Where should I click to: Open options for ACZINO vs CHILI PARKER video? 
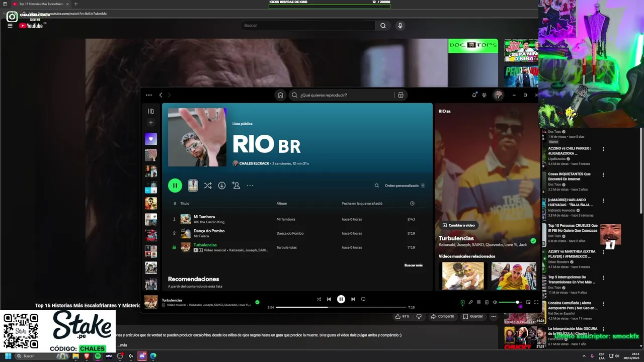(603, 149)
